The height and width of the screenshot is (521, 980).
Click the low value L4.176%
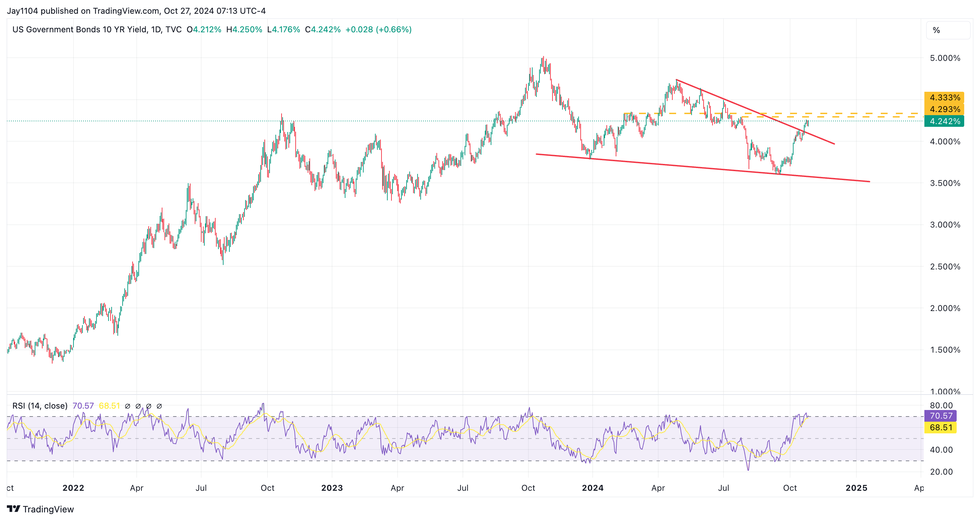[x=283, y=29]
